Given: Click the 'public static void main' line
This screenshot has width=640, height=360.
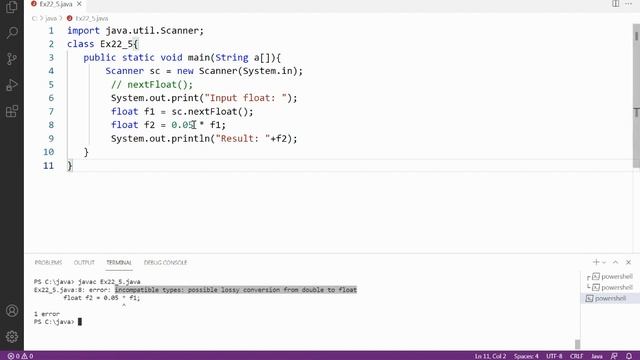Looking at the screenshot, I should pyautogui.click(x=182, y=58).
